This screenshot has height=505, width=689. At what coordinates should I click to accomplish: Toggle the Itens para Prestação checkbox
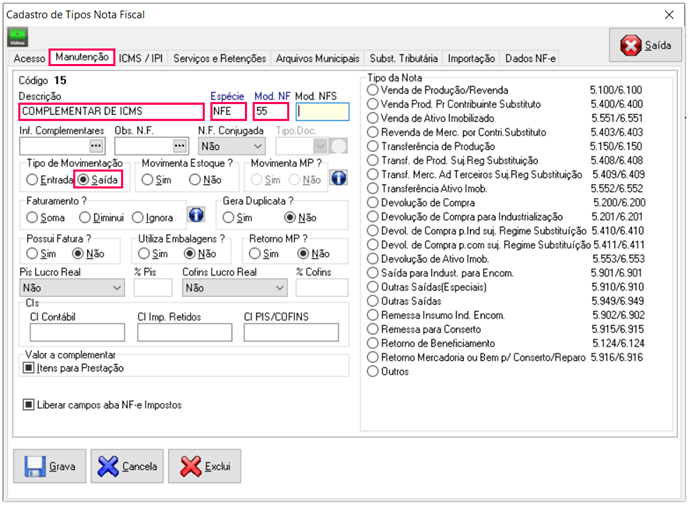[x=29, y=368]
